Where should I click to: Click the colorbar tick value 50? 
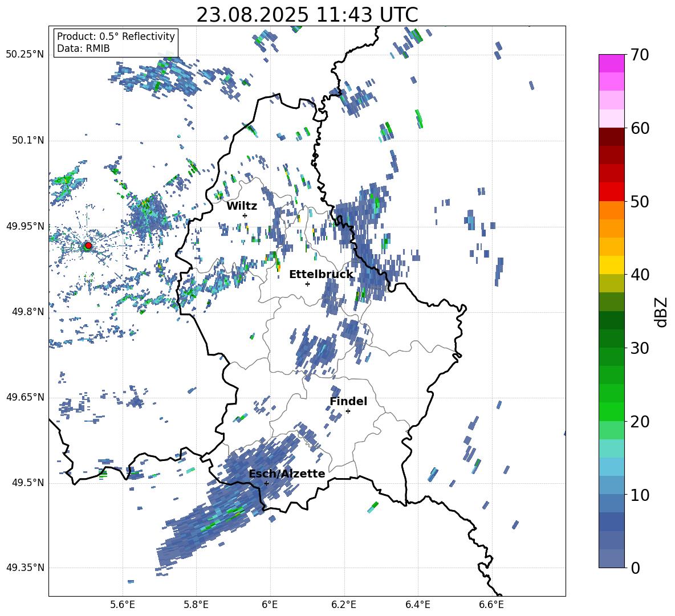click(640, 202)
